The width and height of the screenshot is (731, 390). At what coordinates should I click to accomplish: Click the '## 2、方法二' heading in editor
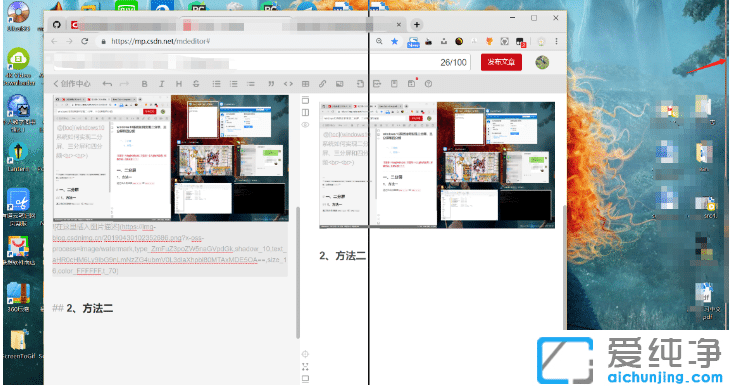[x=83, y=308]
